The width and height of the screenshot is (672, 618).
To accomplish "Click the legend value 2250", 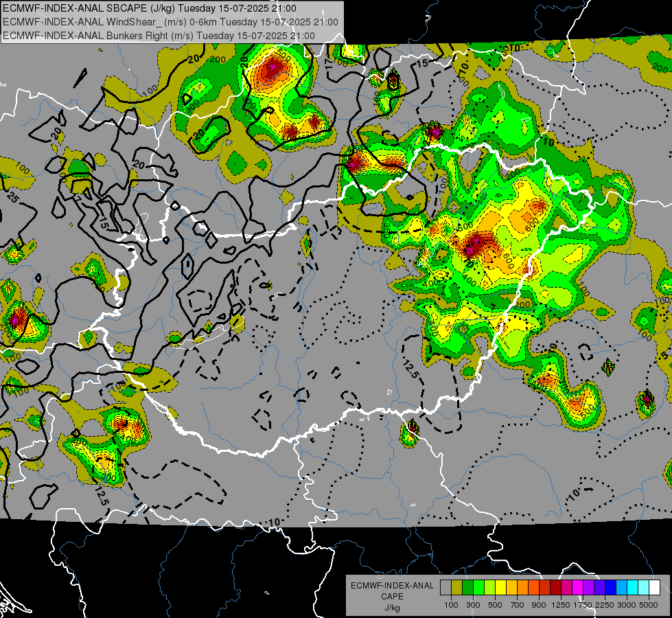I will click(605, 605).
